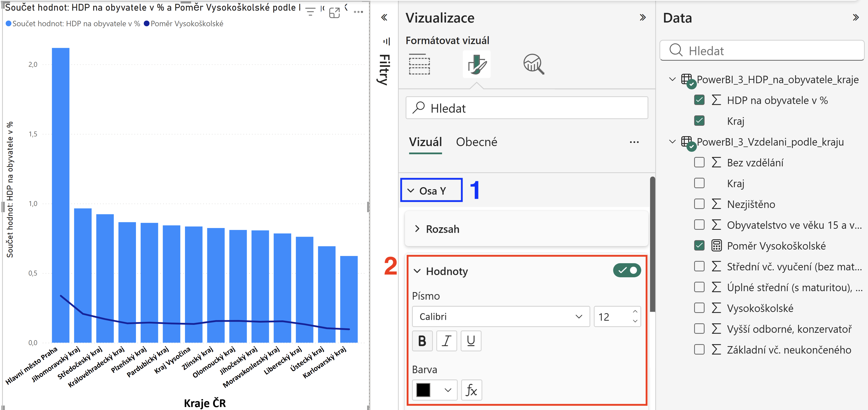Screen dimensions: 868x410
Task: Open the Calibri font dropdown
Action: tap(501, 316)
